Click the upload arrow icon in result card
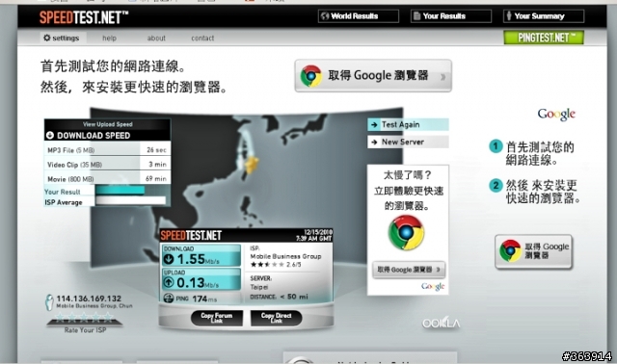This screenshot has width=617, height=364. click(x=169, y=282)
